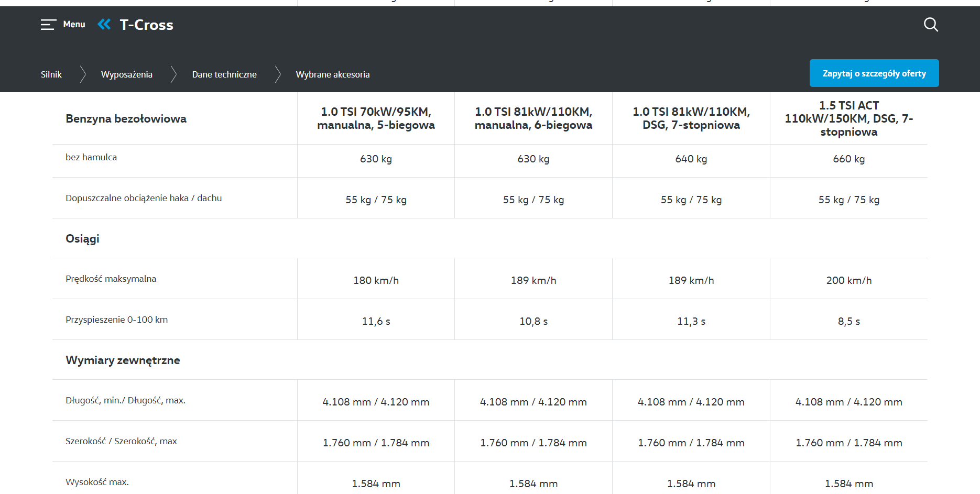Open the hamburger Menu icon

48,25
